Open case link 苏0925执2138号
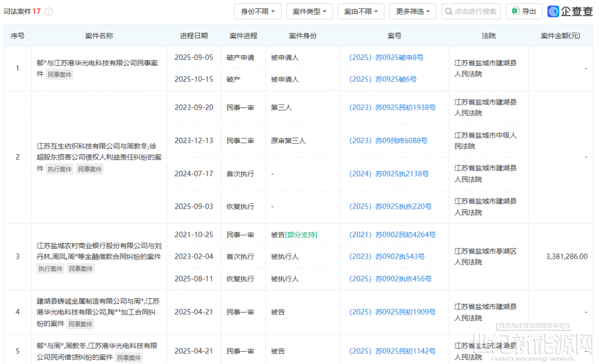Image resolution: width=599 pixels, height=364 pixels. (x=389, y=173)
